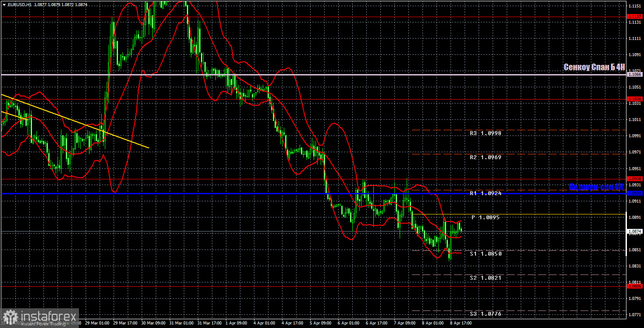Click the 1.1111 price scale value
This screenshot has width=644, height=328.
[634, 39]
